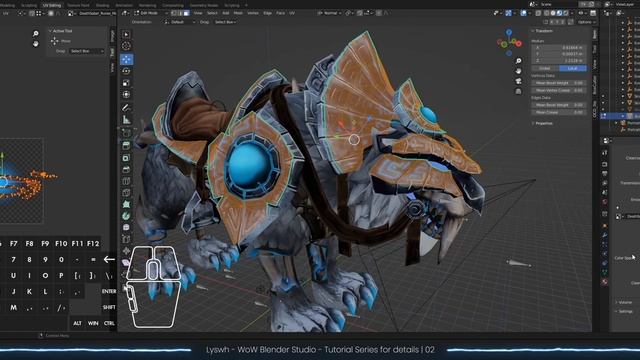
Task: Select the Knife tool
Action: pos(126,193)
